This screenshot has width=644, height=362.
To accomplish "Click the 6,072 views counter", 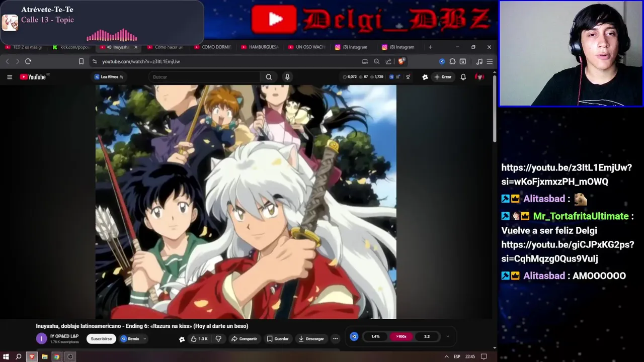I will coord(350,77).
